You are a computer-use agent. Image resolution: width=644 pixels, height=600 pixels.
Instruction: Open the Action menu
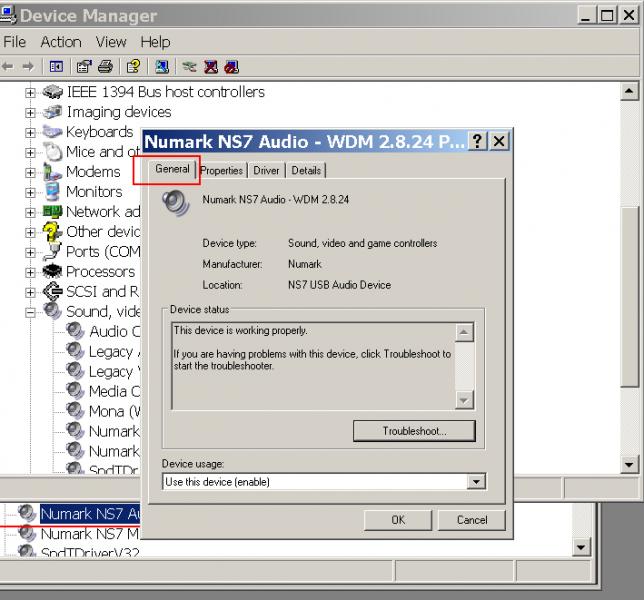(x=60, y=41)
